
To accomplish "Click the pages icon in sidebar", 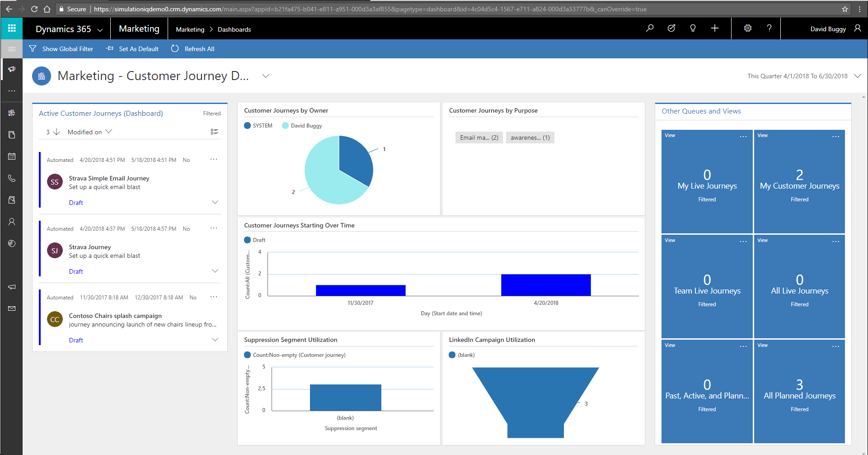I will [x=12, y=134].
